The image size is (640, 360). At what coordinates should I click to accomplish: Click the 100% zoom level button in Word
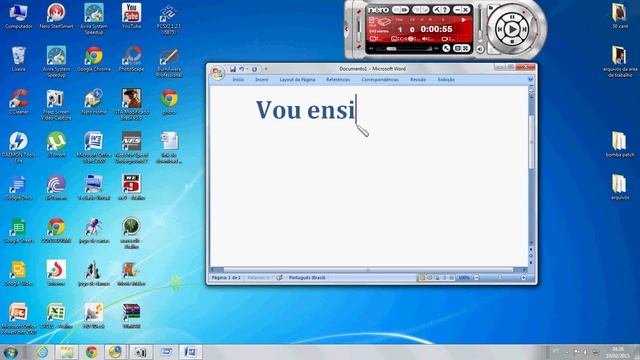(x=464, y=278)
